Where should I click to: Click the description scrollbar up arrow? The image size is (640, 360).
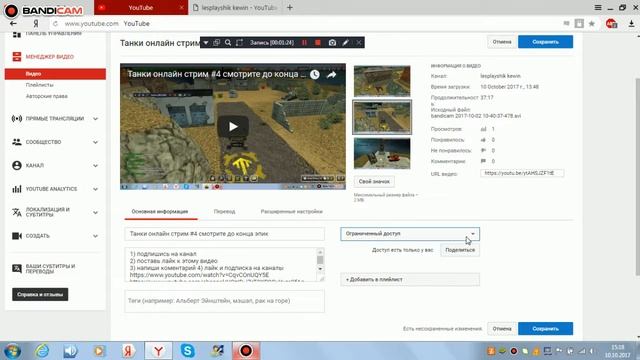point(320,252)
